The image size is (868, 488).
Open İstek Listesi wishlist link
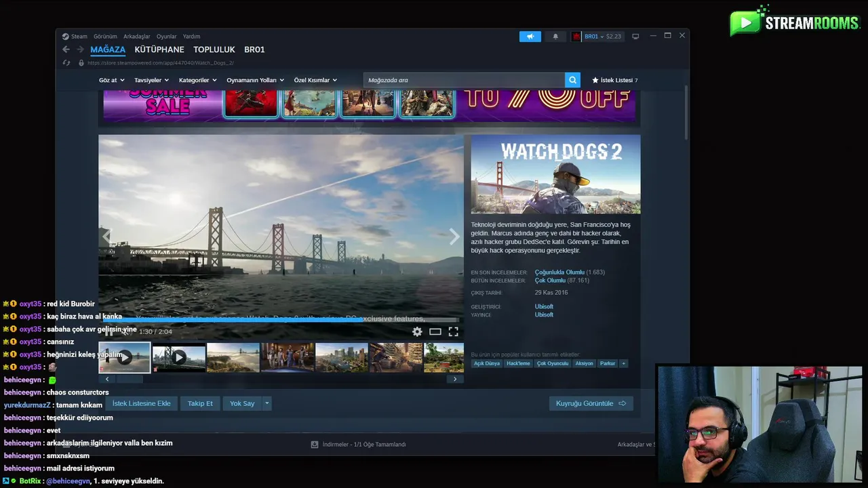[615, 80]
